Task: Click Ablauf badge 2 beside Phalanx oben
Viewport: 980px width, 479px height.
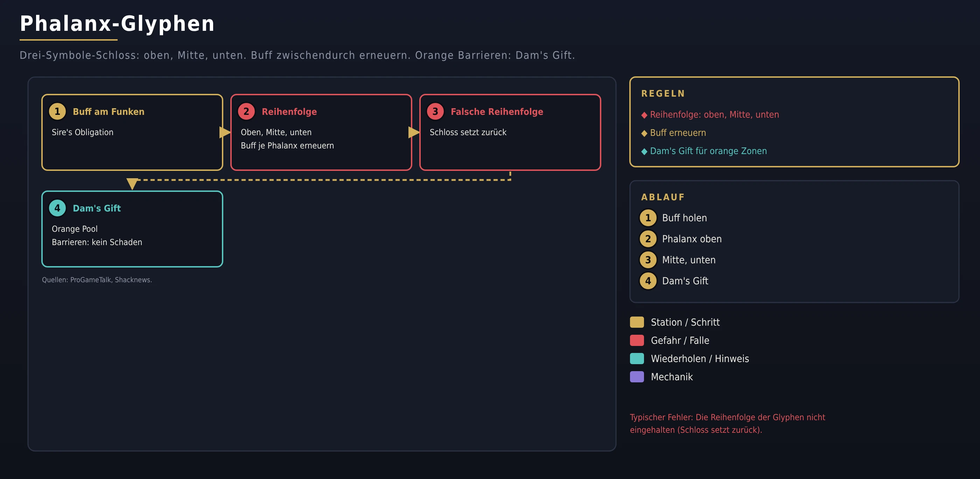Action: click(x=648, y=239)
